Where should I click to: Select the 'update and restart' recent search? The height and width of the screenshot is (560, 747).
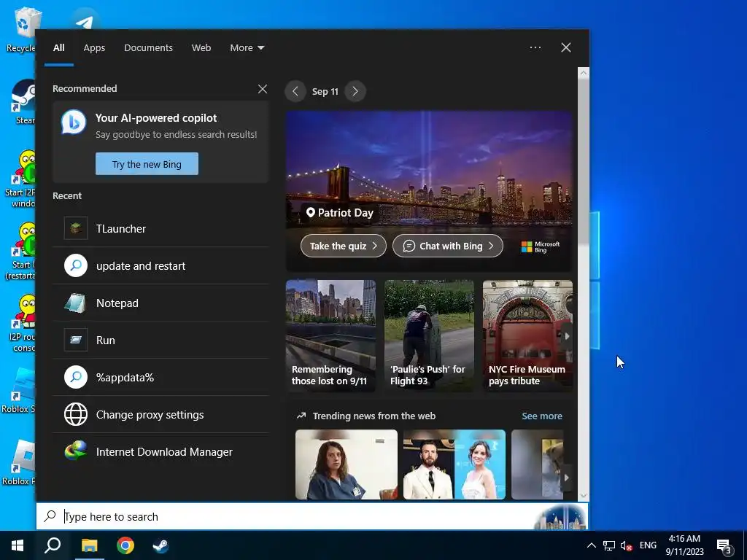[161, 265]
